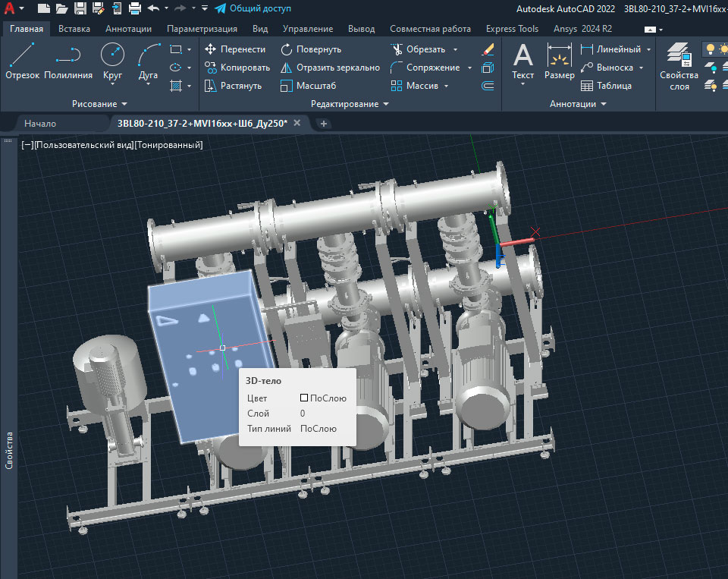The height and width of the screenshot is (579, 728).
Task: Click the ПоСлою color swatch
Action: coord(304,398)
